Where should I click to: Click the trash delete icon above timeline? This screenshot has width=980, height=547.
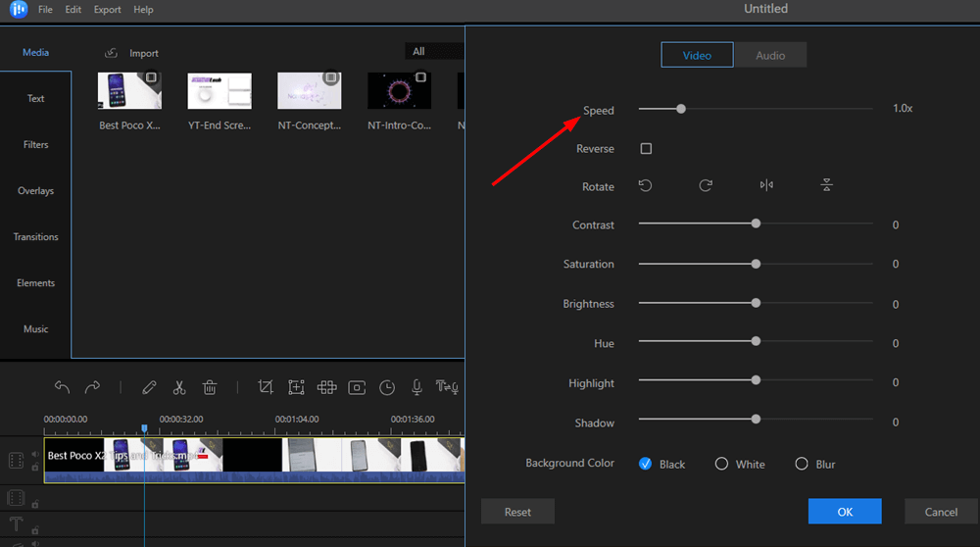click(x=209, y=387)
